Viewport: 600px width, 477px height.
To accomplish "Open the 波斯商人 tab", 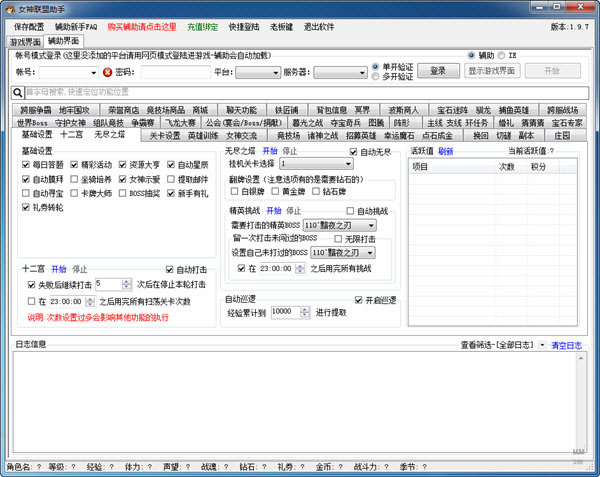I will click(404, 110).
